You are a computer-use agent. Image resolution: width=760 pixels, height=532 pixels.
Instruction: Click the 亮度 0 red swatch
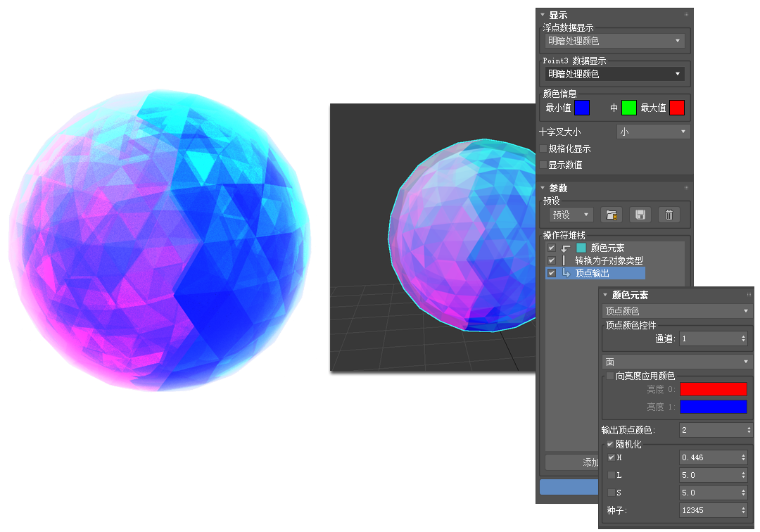point(713,389)
